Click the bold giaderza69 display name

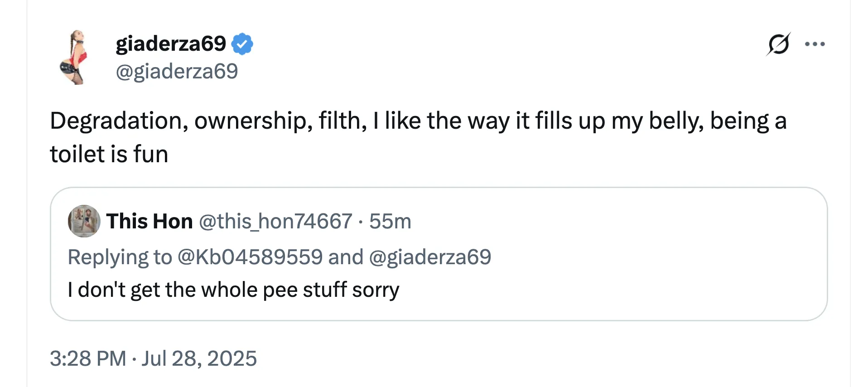(171, 44)
